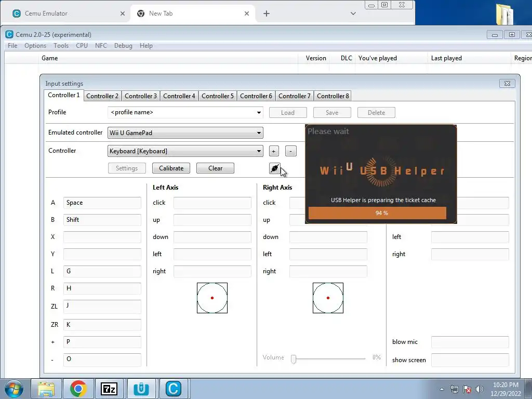
Task: Close the Input settings dialog
Action: (507, 84)
